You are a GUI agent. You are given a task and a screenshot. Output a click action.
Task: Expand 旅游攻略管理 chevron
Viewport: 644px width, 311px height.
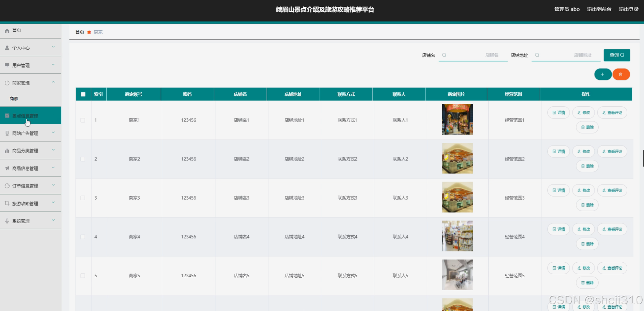(x=53, y=203)
